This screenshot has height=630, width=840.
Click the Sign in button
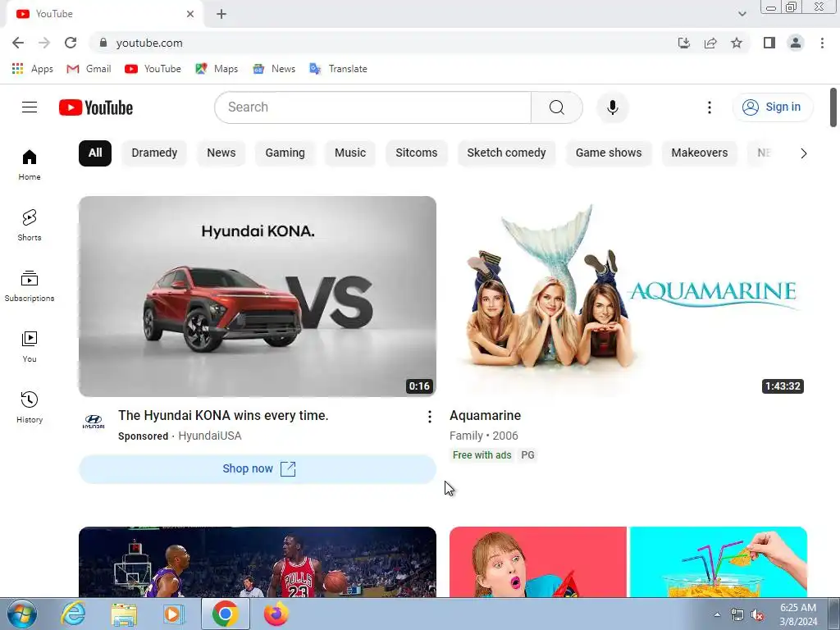point(773,107)
